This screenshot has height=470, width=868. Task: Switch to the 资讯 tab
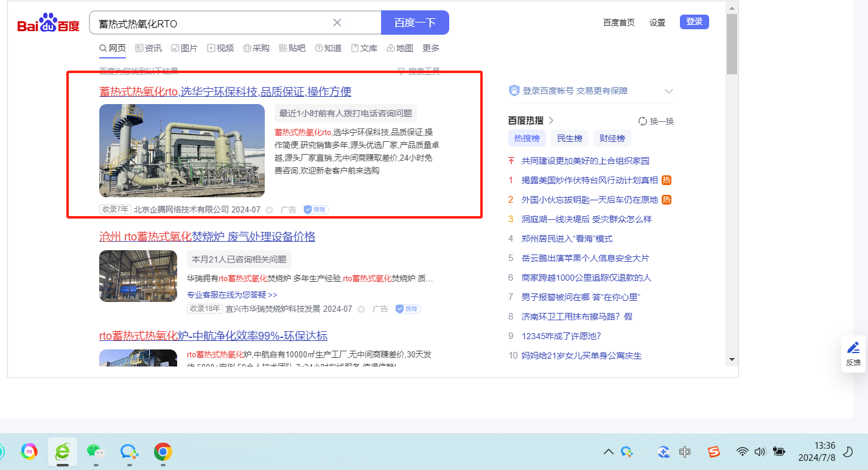click(x=149, y=48)
